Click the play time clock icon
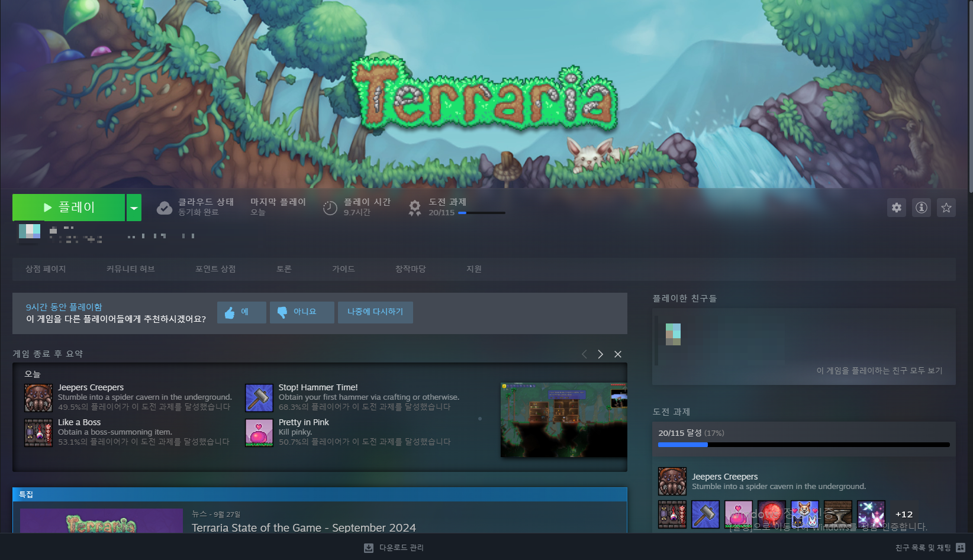The width and height of the screenshot is (973, 560). coord(330,208)
